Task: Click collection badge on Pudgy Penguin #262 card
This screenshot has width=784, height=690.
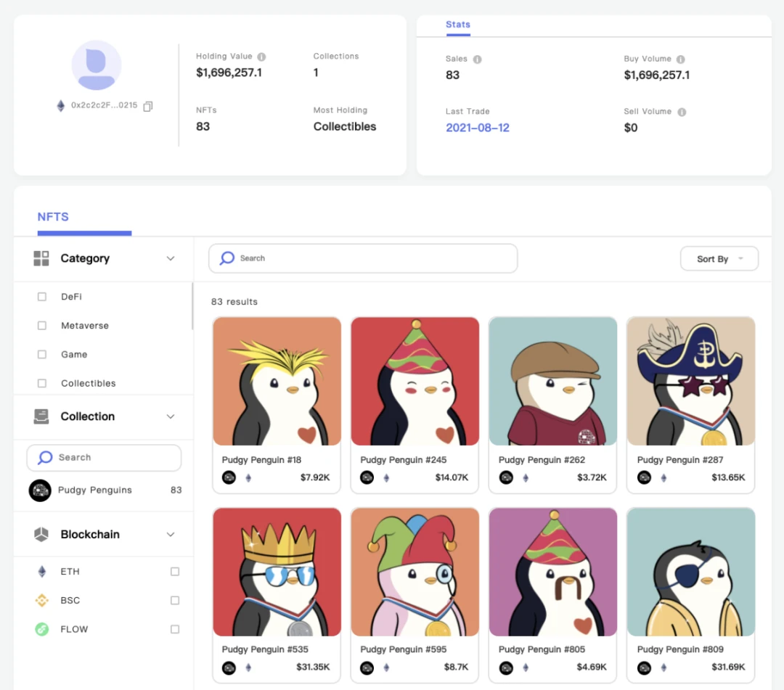Action: [x=506, y=477]
